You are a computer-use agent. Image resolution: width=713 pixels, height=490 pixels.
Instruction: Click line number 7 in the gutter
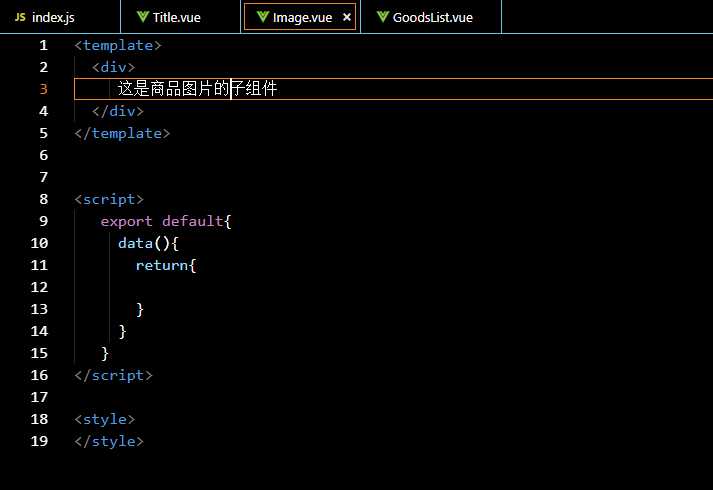pos(43,177)
